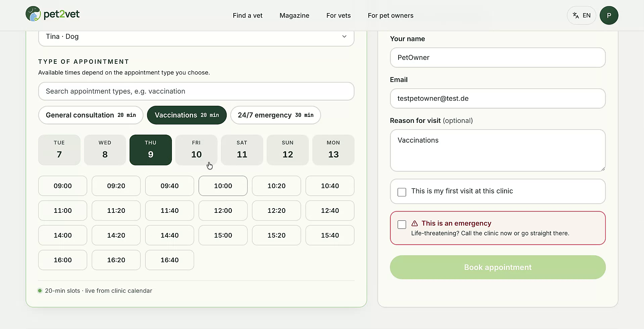Choose the 16:20 time slot

click(116, 260)
